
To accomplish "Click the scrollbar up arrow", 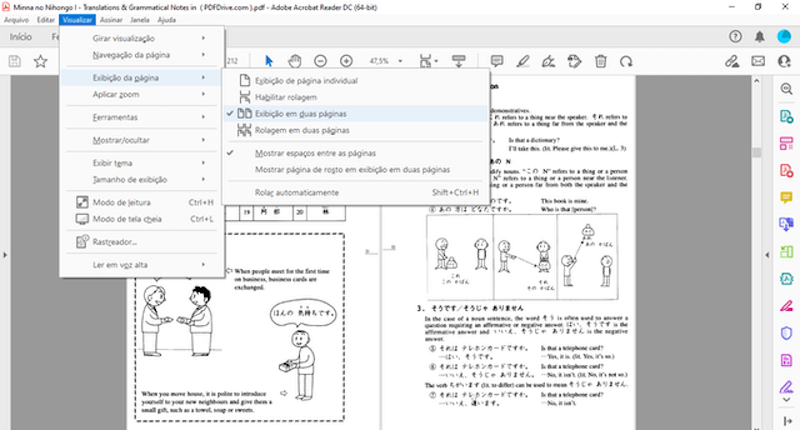I will 757,81.
